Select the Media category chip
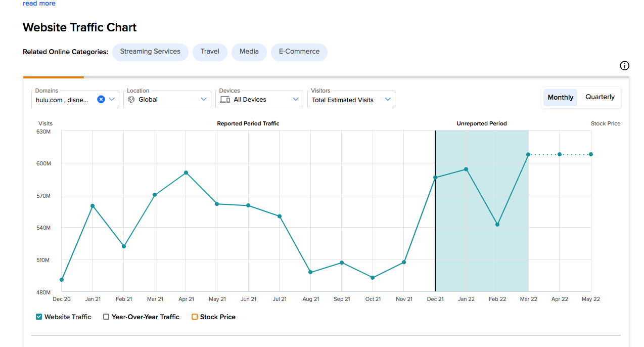644x347 pixels. coord(249,52)
